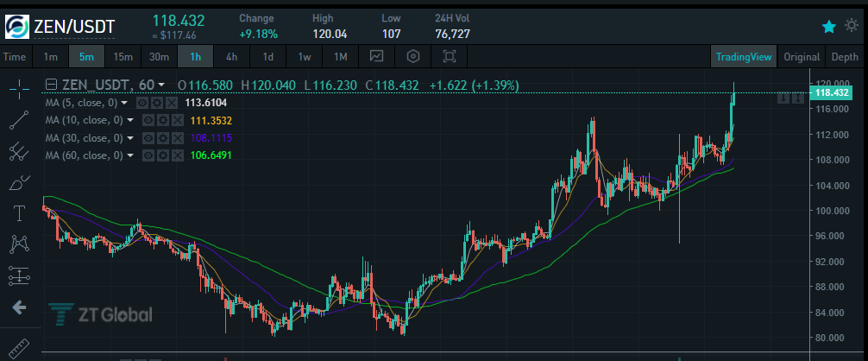Collapse the ZEN_USDT legend box
This screenshot has width=868, height=361.
click(x=52, y=85)
